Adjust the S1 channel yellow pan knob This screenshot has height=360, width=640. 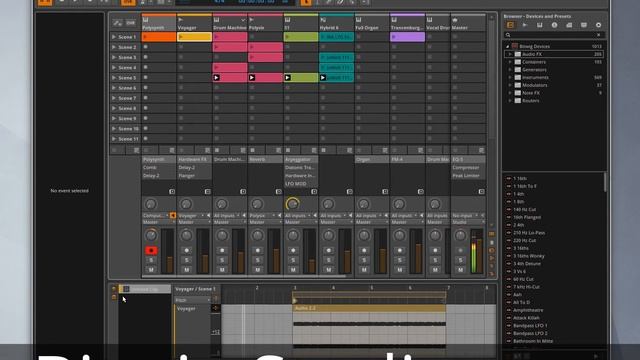293,204
